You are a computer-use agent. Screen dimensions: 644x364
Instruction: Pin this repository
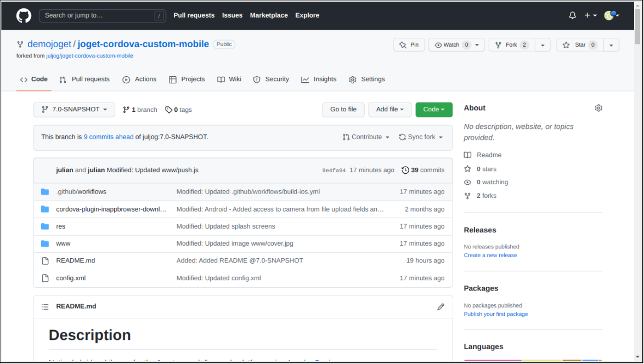[x=409, y=45]
